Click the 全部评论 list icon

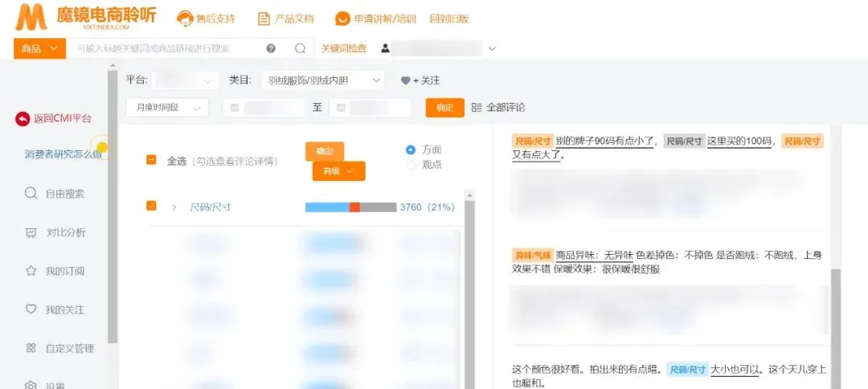coord(477,108)
